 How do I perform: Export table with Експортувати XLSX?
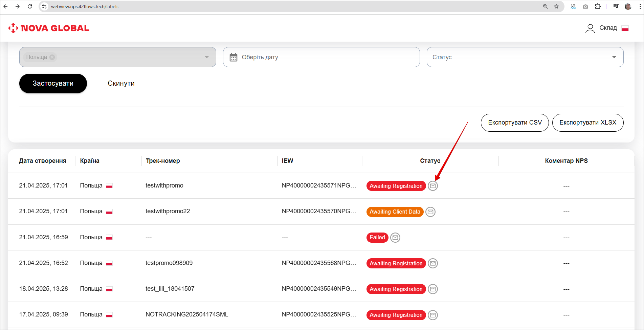pyautogui.click(x=587, y=123)
